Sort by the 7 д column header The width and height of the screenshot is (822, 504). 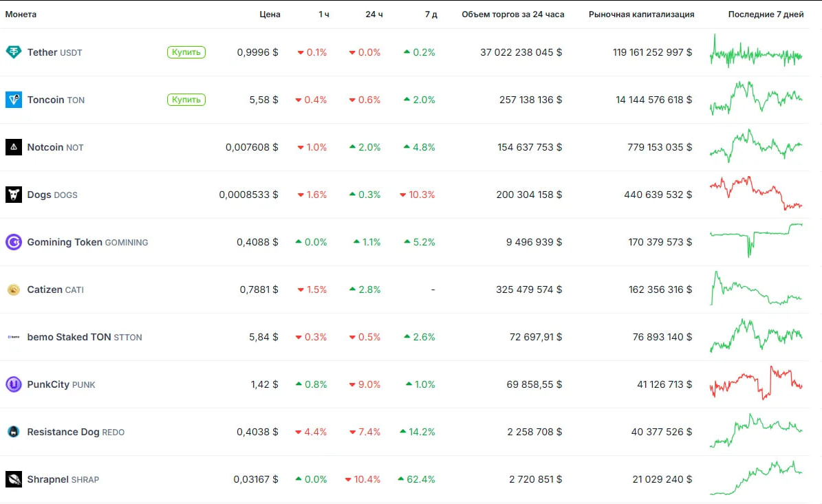(x=431, y=14)
